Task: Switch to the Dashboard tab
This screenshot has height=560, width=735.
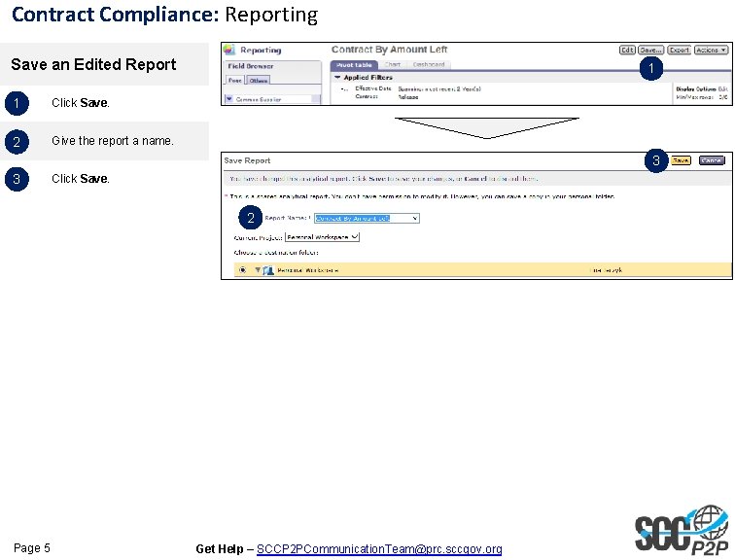Action: coord(429,65)
